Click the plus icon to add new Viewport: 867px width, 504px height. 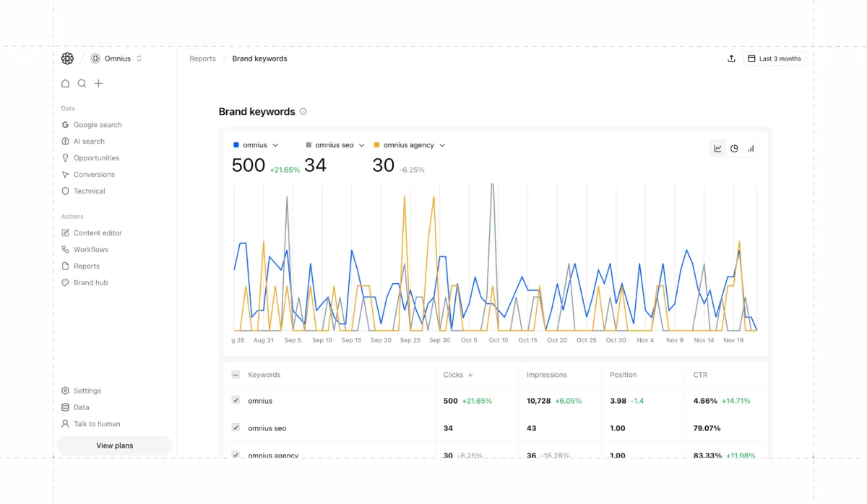(x=99, y=83)
